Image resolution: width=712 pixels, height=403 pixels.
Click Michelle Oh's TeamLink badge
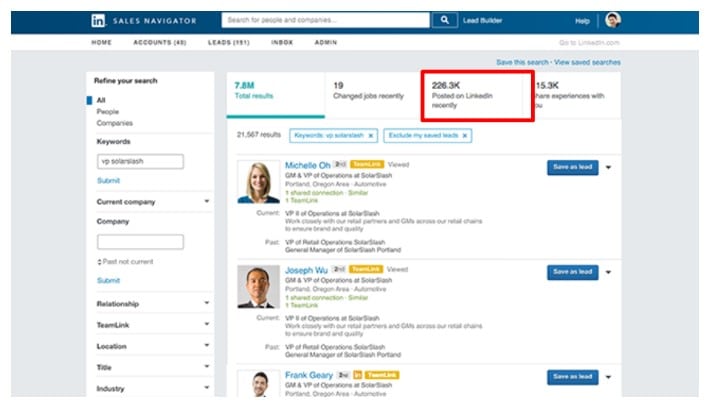[x=368, y=164]
